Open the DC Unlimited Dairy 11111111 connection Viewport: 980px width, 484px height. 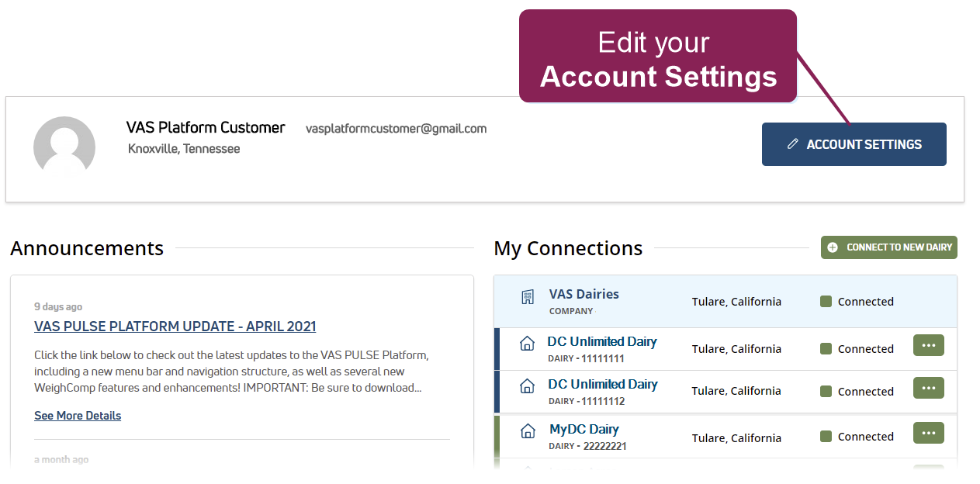(x=602, y=341)
